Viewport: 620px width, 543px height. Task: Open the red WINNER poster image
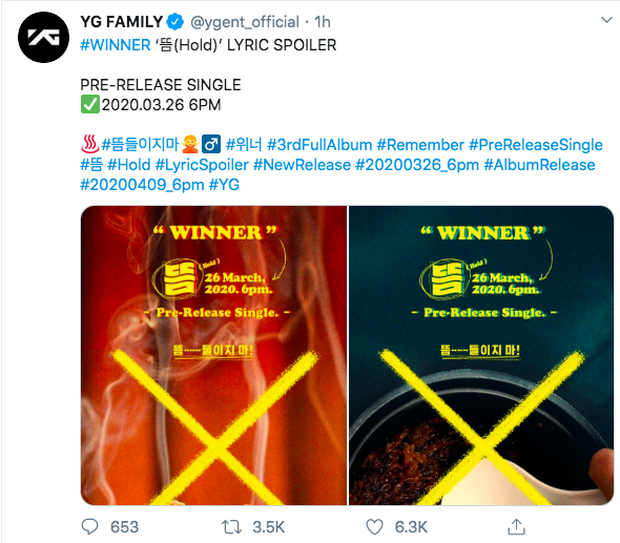tap(214, 355)
